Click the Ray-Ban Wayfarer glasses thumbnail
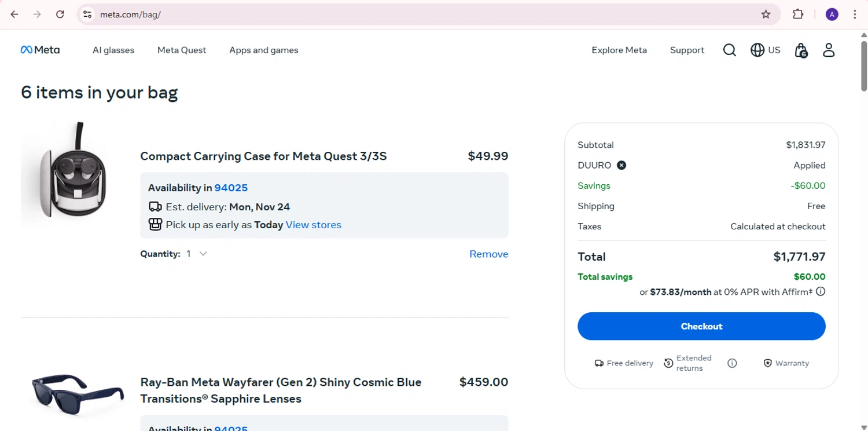This screenshot has height=431, width=868. [78, 395]
